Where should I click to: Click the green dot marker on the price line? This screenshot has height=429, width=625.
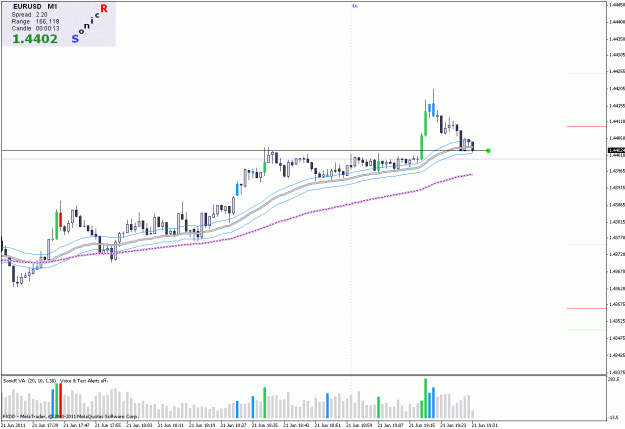488,151
